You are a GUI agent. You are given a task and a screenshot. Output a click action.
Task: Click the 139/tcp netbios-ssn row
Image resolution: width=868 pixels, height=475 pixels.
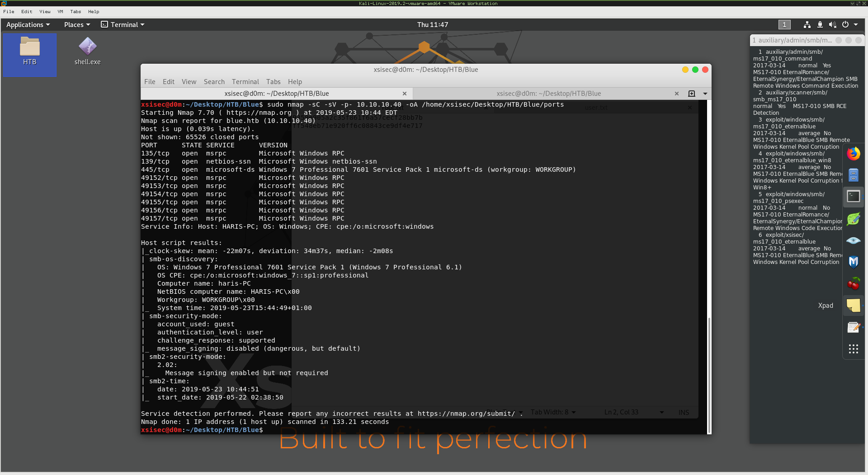point(259,161)
